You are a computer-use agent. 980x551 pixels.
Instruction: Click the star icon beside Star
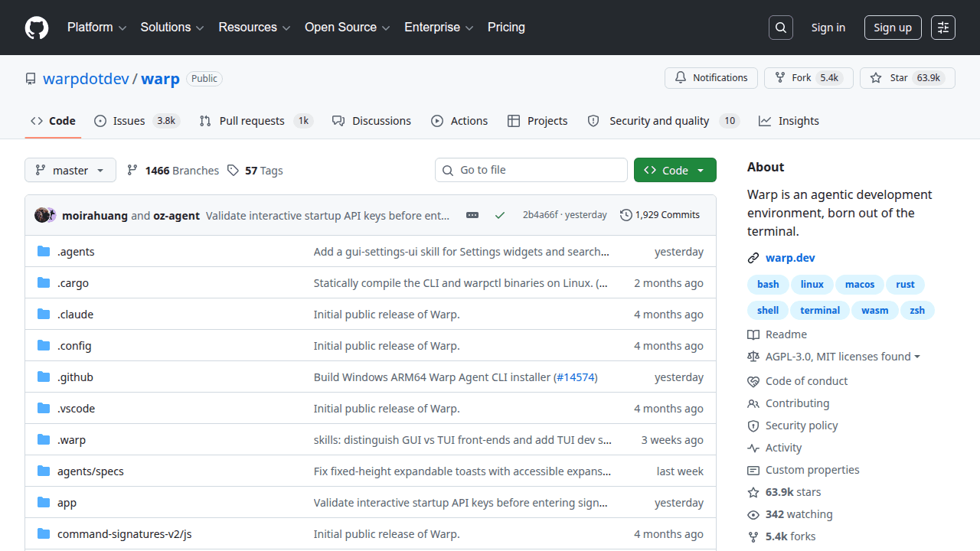pos(876,78)
